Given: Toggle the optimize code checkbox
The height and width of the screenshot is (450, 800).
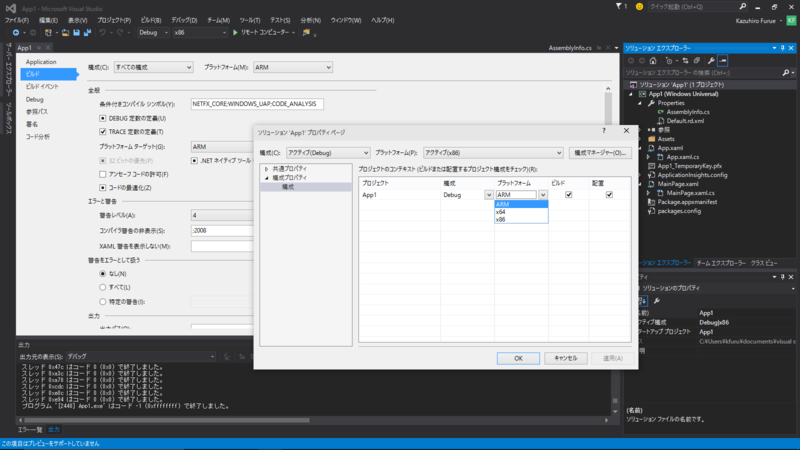Looking at the screenshot, I should [x=103, y=188].
